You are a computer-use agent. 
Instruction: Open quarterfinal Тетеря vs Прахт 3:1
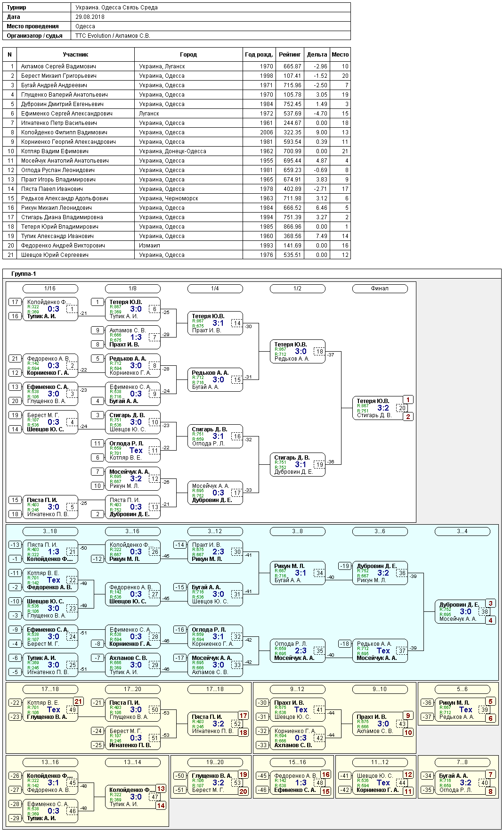pos(215,323)
